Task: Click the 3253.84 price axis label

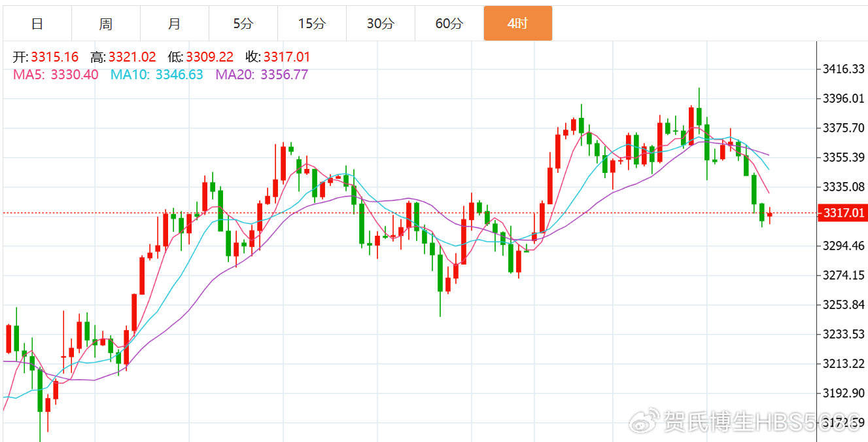Action: click(842, 304)
